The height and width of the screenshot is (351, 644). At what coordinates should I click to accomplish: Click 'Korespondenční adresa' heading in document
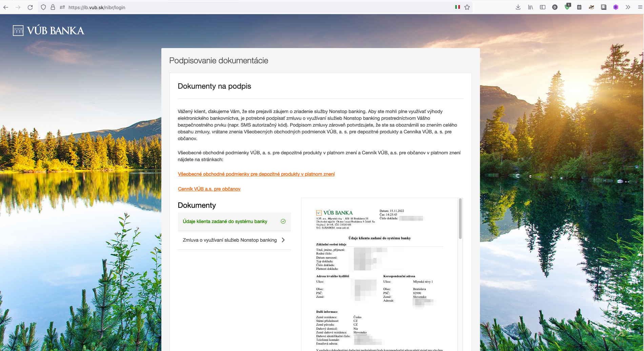(399, 276)
